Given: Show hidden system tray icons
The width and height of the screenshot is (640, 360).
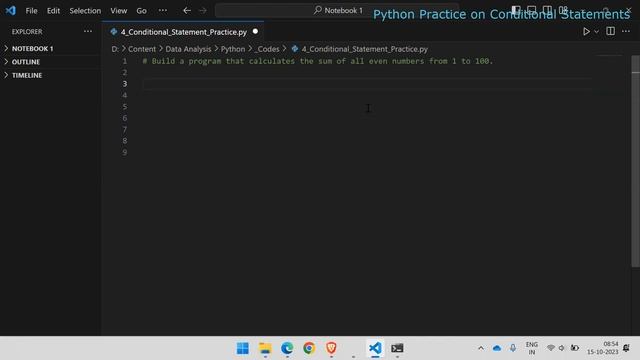Looking at the screenshot, I should 481,348.
